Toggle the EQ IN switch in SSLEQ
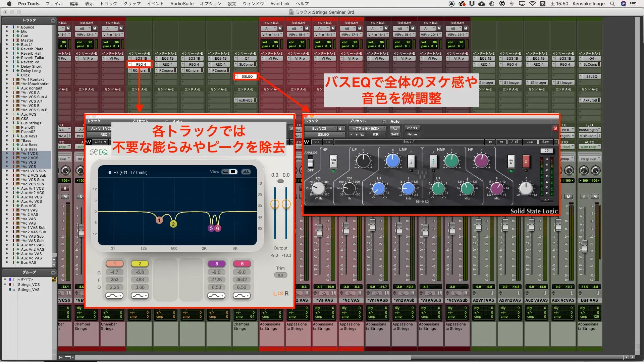 (511, 161)
